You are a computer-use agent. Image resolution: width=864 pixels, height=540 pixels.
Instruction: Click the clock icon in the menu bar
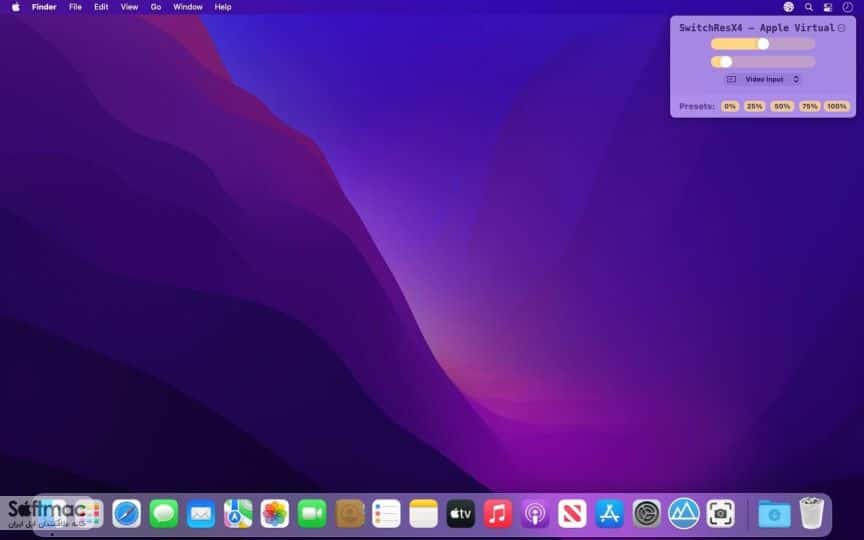pyautogui.click(x=847, y=7)
